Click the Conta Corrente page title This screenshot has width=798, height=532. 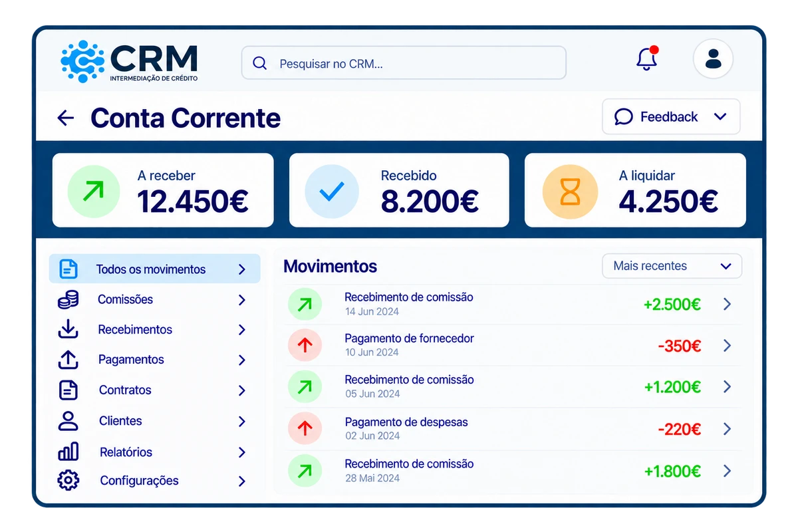[x=186, y=118]
